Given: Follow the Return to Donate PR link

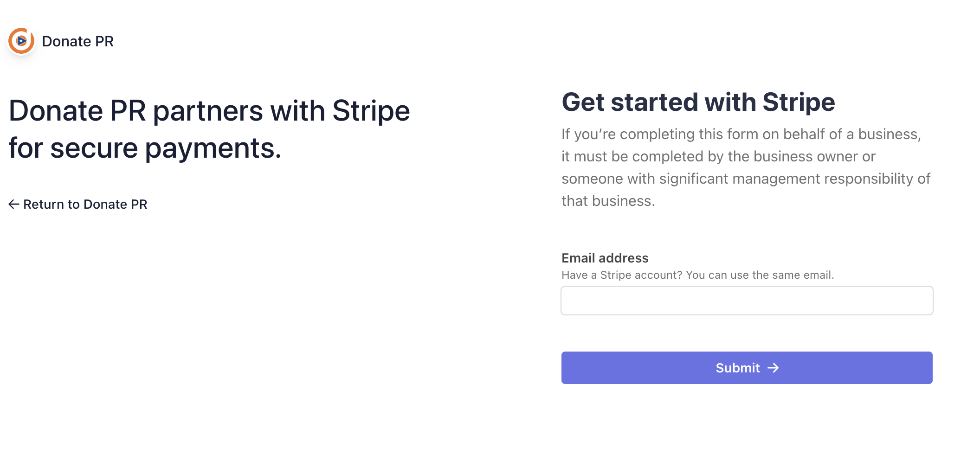Looking at the screenshot, I should [85, 204].
